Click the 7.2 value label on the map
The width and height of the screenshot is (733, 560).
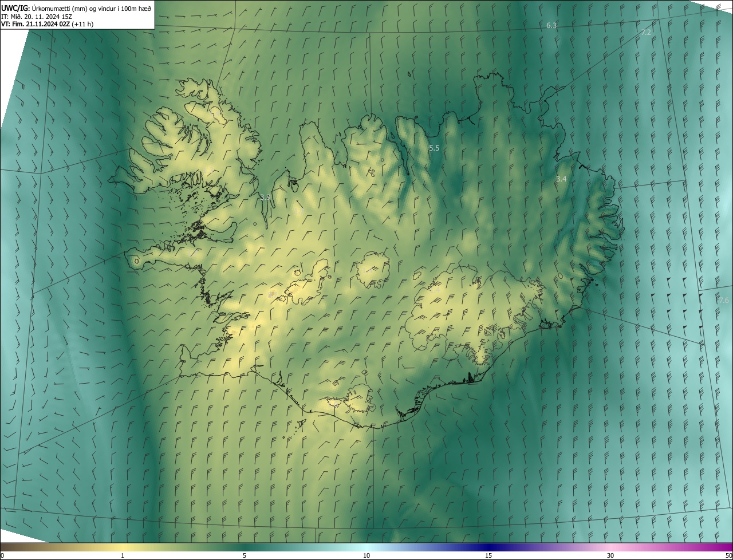pos(645,33)
